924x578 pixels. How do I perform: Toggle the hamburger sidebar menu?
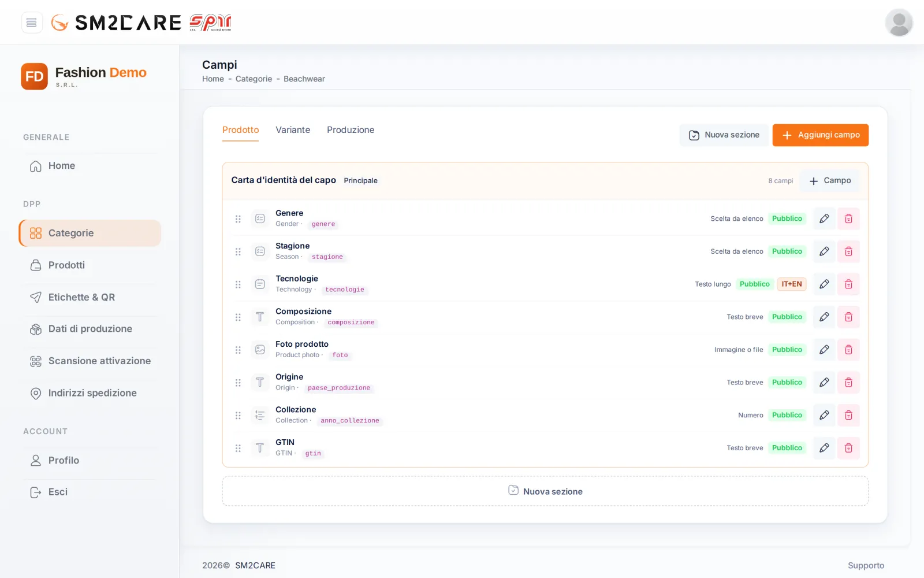pos(32,23)
